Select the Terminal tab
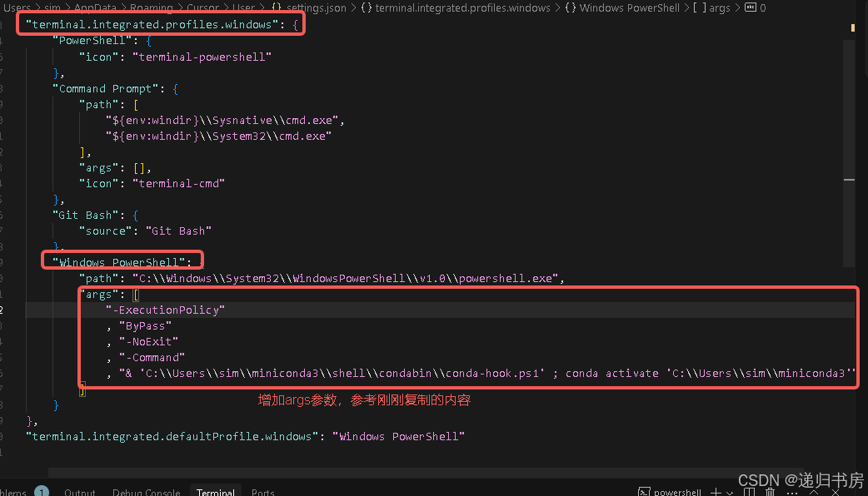The width and height of the screenshot is (868, 496). pos(216,492)
